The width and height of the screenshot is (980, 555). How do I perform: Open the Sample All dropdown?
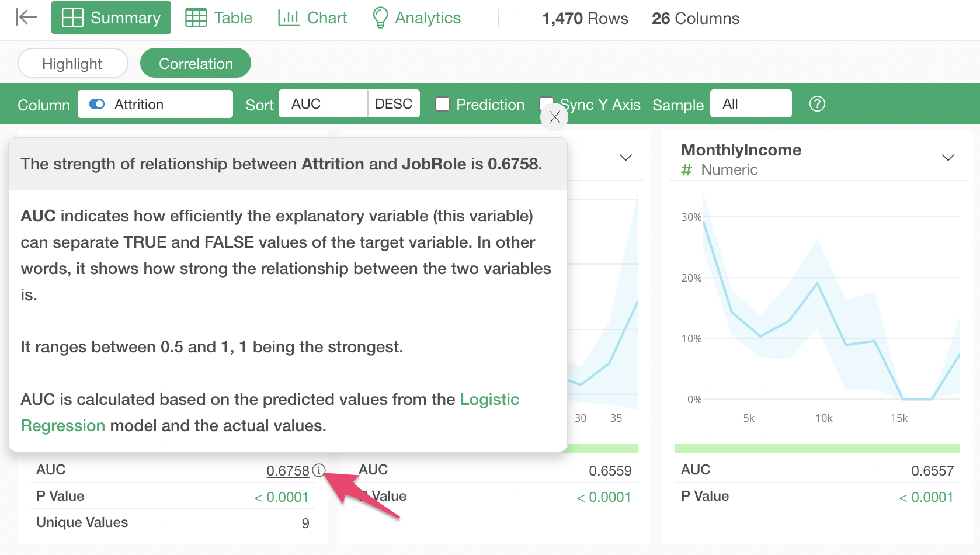[750, 104]
